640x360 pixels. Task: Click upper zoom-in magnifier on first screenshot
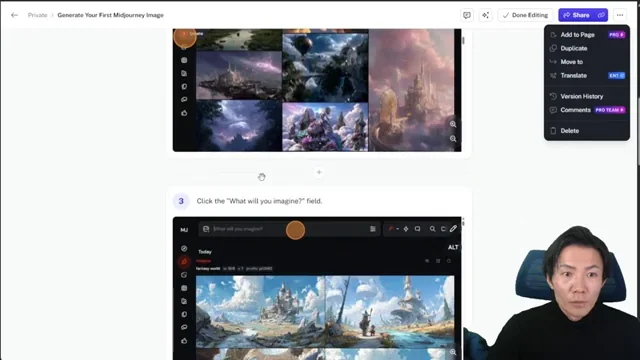click(453, 124)
